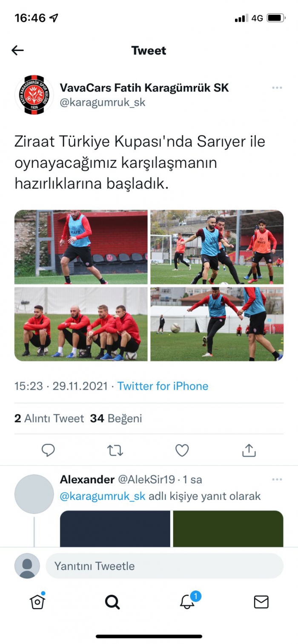Tap the @karagumruk_sk mention in reply
The width and height of the screenshot is (298, 644).
point(103,496)
